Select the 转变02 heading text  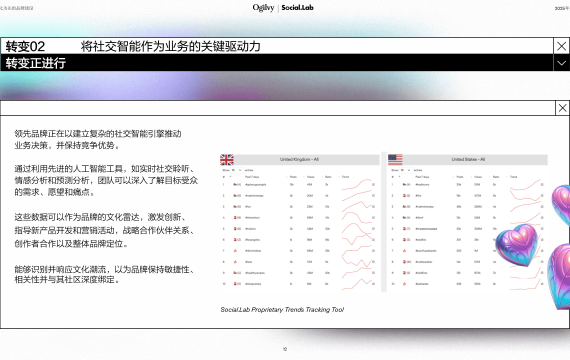point(25,46)
